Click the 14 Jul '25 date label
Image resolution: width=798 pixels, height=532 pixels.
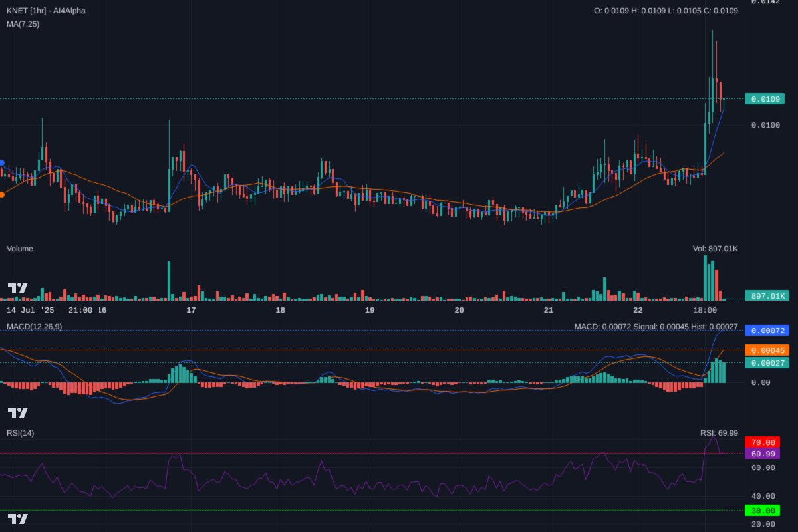(31, 310)
